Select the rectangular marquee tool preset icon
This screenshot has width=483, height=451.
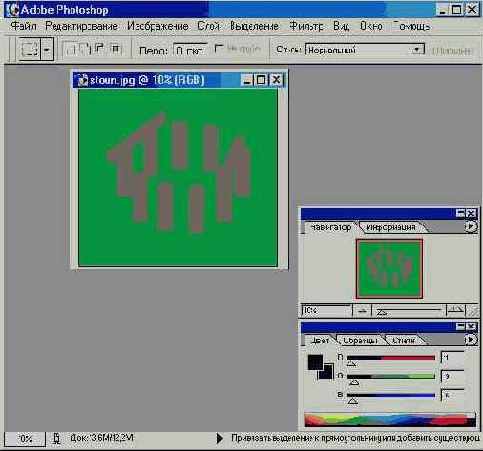(30, 49)
